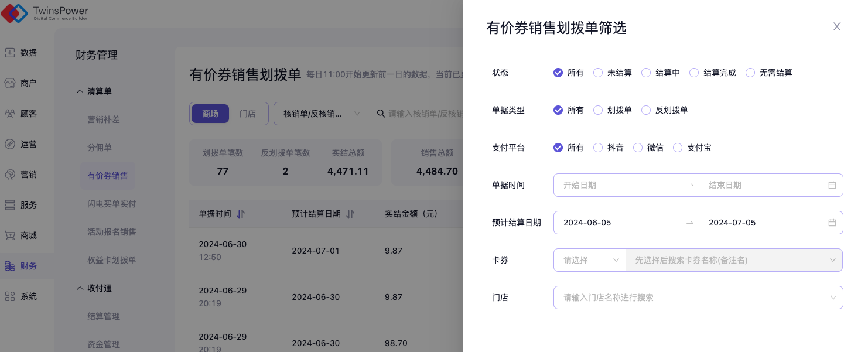
Task: Sort by 单据时间 using sort arrows icon
Action: (x=240, y=214)
